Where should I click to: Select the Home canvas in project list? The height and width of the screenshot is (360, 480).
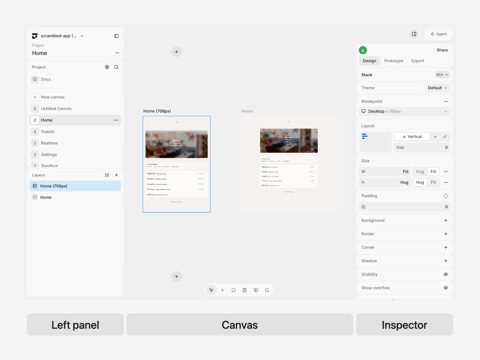point(75,120)
